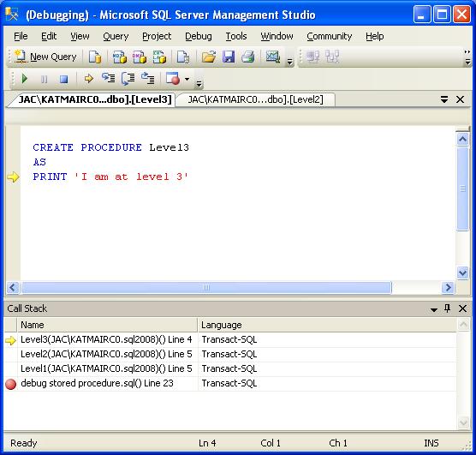The width and height of the screenshot is (476, 455).
Task: Close the Call Stack panel
Action: (x=462, y=308)
